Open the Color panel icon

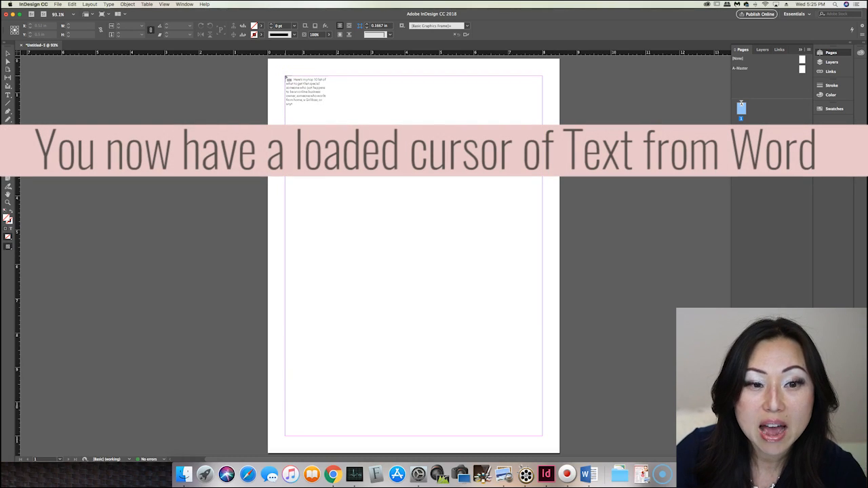(826, 95)
